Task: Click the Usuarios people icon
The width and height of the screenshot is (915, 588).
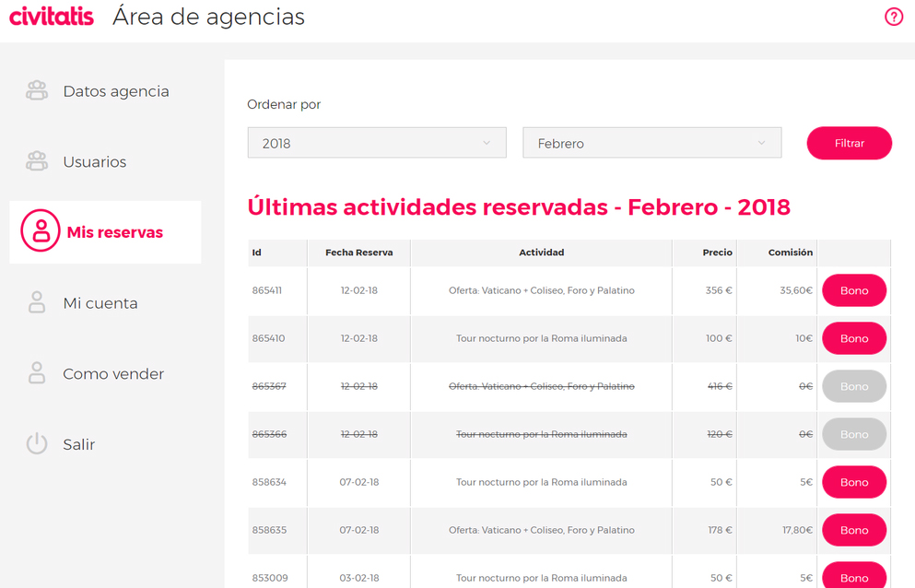Action: tap(37, 161)
